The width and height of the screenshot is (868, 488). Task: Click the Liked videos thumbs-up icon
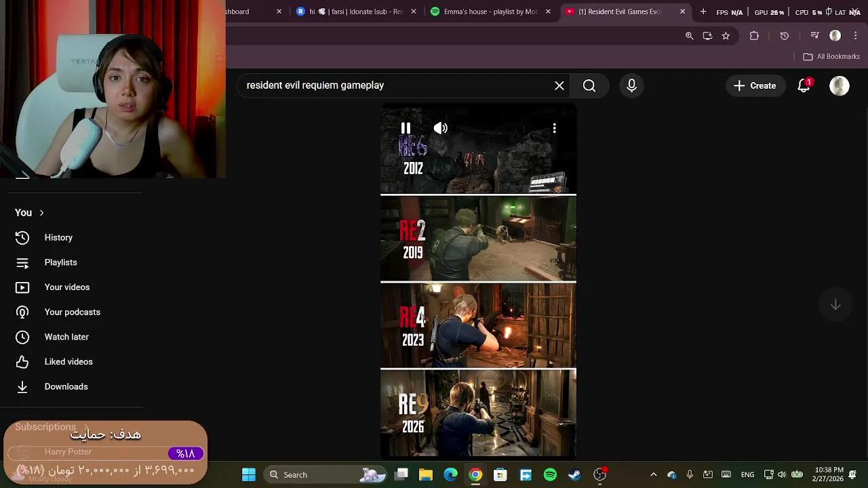(22, 362)
